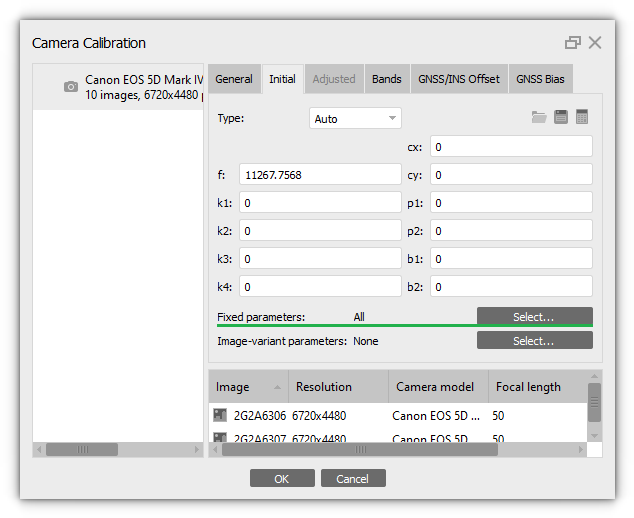This screenshot has width=634, height=518.
Task: Click into the b1 field
Action: tap(511, 258)
